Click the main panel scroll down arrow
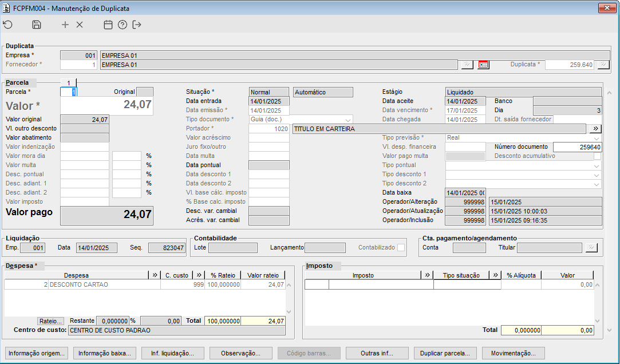620x364 pixels. point(609,330)
